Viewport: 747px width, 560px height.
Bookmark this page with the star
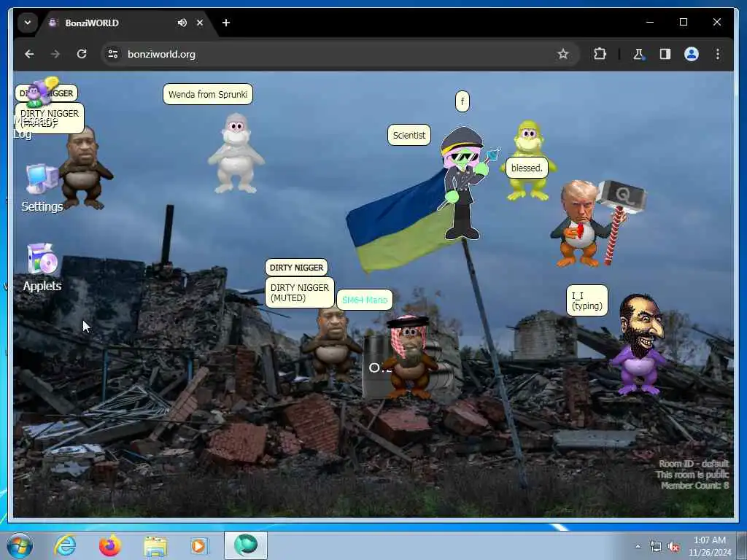[562, 54]
